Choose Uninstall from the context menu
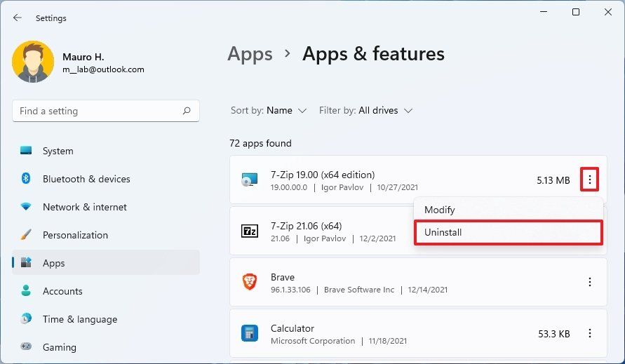 508,232
